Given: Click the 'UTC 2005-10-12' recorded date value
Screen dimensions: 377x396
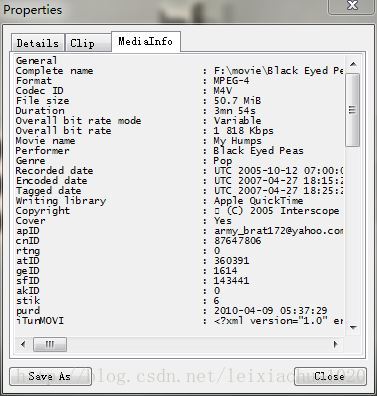Looking at the screenshot, I should click(x=279, y=171).
